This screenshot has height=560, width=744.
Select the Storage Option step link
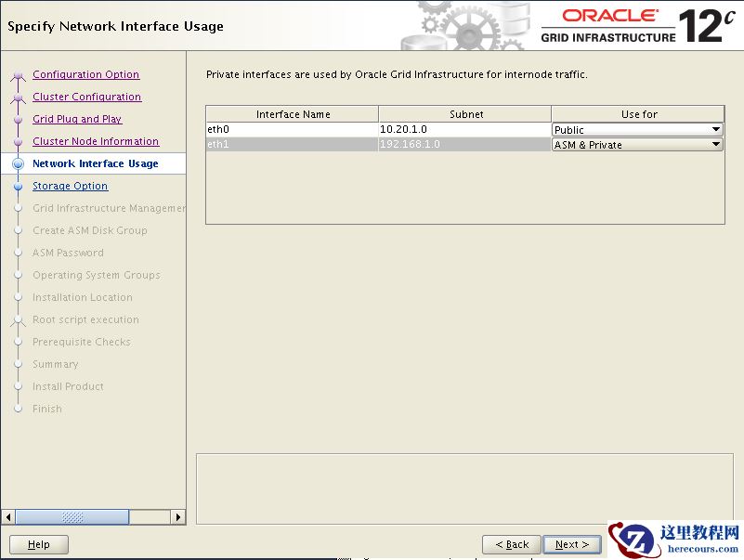tap(70, 186)
